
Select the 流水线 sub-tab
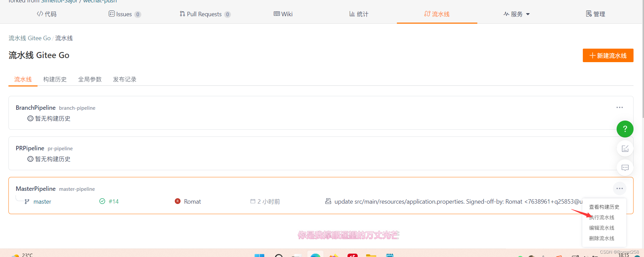(x=23, y=79)
